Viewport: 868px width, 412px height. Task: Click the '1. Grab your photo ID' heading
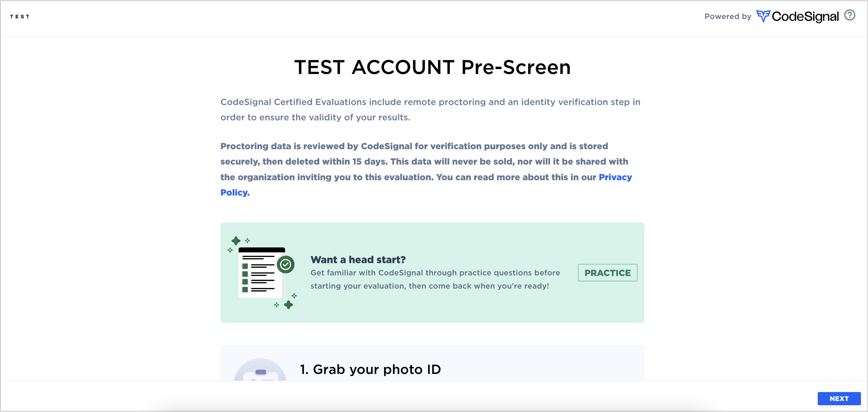click(x=370, y=369)
